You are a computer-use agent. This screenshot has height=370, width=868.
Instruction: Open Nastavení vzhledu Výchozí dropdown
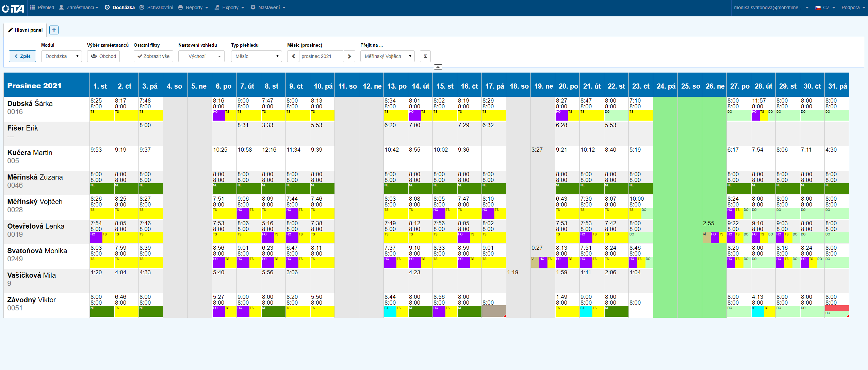[x=201, y=56]
